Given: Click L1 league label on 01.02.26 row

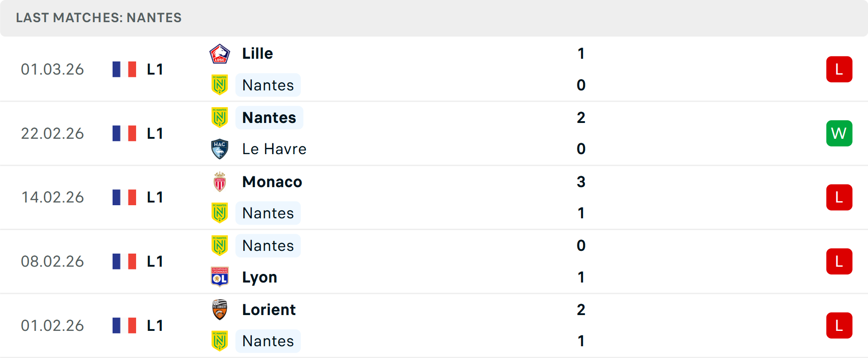Looking at the screenshot, I should tap(155, 325).
